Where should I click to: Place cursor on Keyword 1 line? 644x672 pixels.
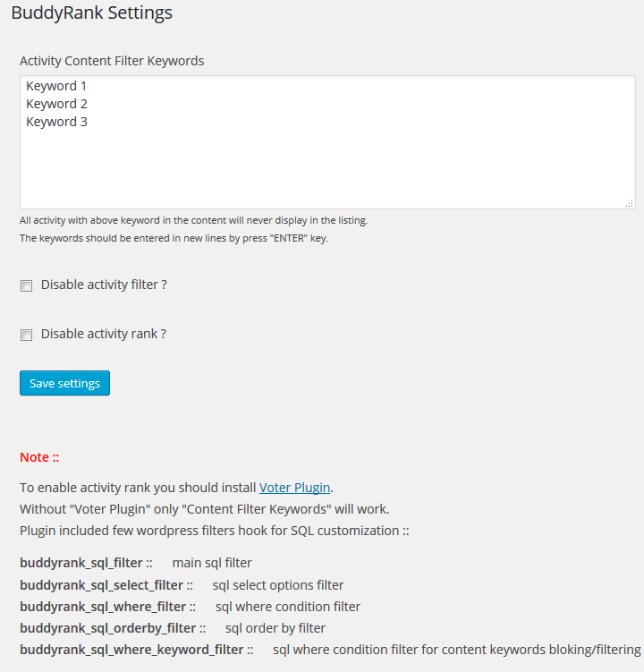56,86
